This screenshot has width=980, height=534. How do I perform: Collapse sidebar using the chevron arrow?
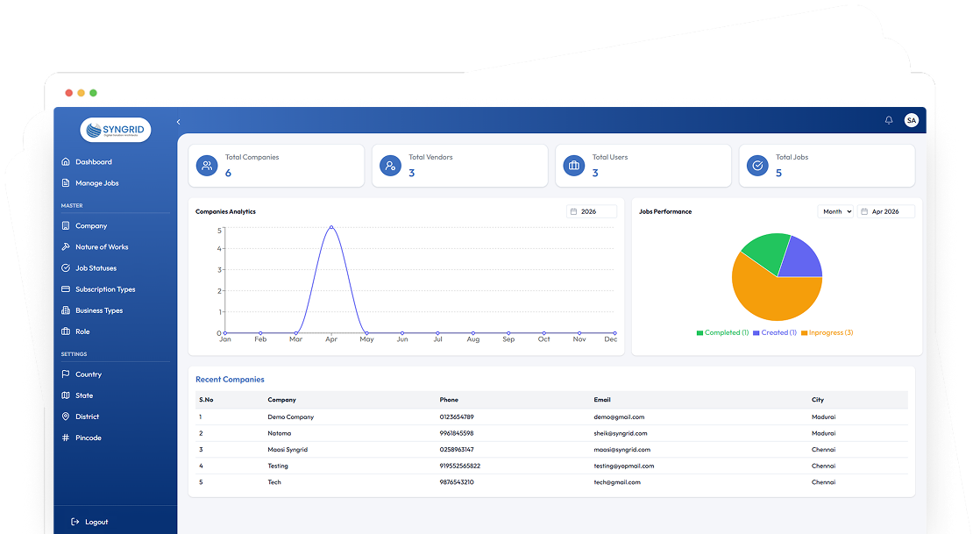pyautogui.click(x=179, y=122)
